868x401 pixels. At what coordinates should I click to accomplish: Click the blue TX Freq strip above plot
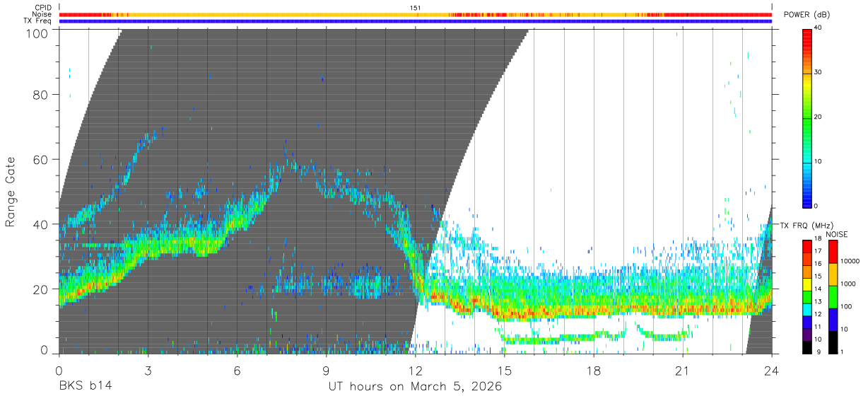point(416,21)
